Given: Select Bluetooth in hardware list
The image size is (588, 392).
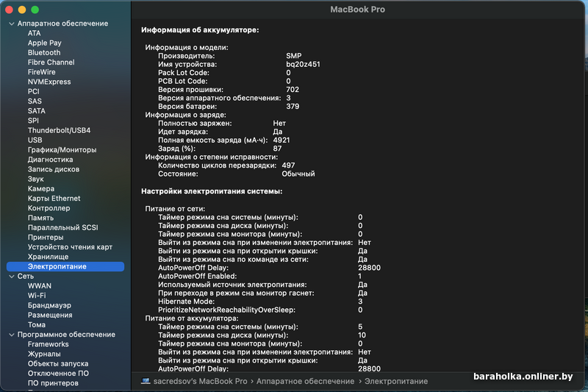Looking at the screenshot, I should (44, 52).
